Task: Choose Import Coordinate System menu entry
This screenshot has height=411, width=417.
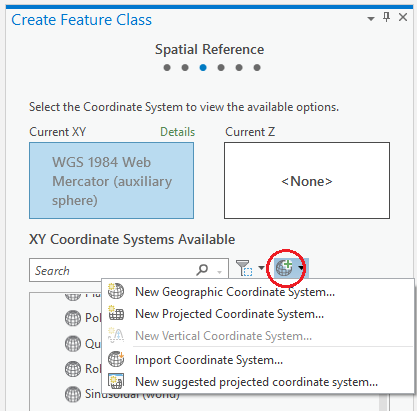Action: click(209, 360)
